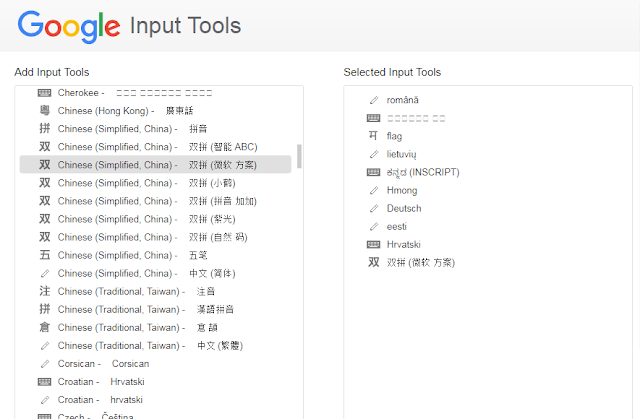Click the 粵 icon for Chinese (Hong Kong)
The image size is (640, 419).
click(x=44, y=111)
